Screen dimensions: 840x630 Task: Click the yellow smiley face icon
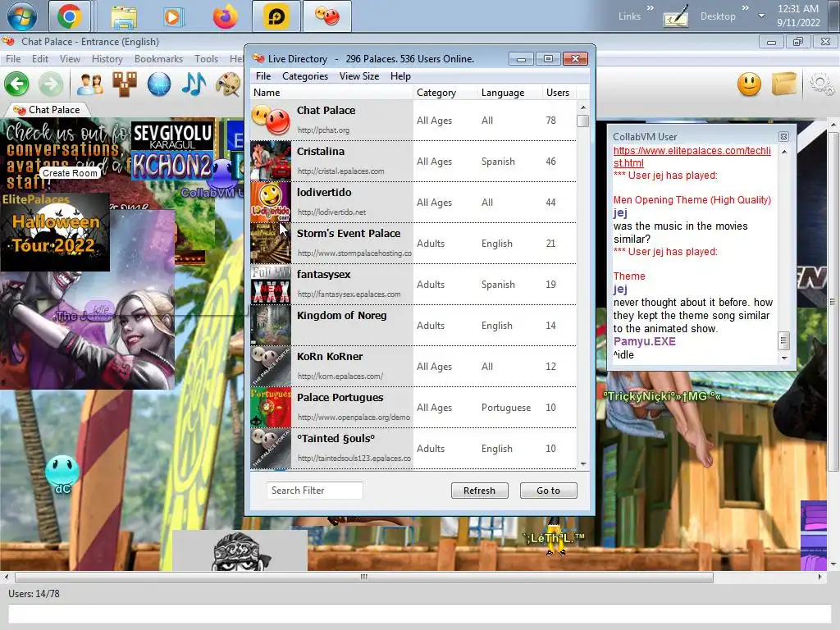(x=749, y=84)
